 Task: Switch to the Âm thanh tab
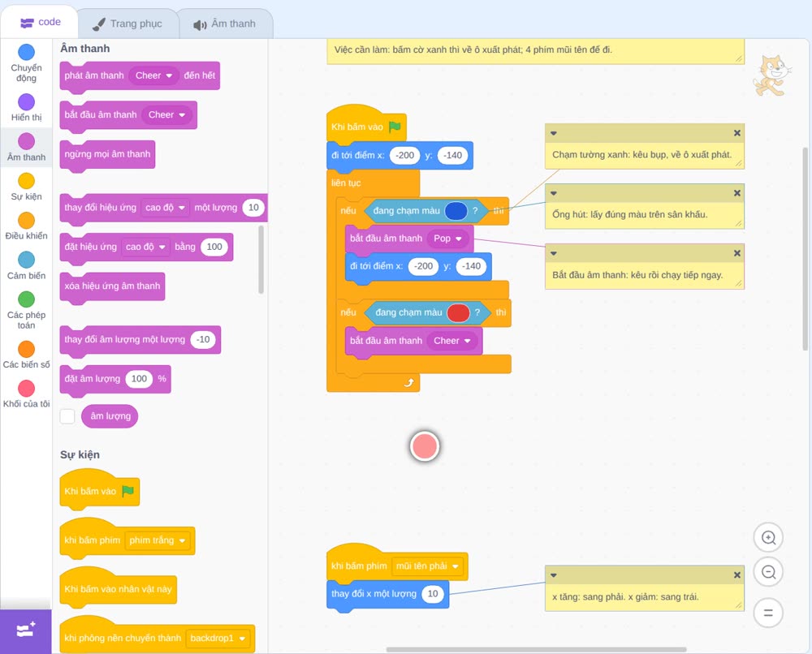coord(225,24)
